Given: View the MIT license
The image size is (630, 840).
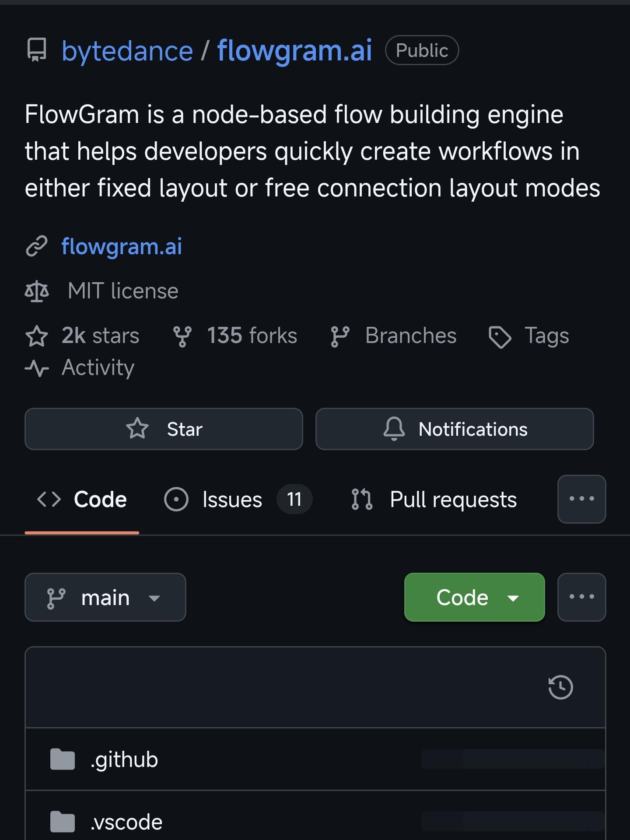Looking at the screenshot, I should pos(123,291).
